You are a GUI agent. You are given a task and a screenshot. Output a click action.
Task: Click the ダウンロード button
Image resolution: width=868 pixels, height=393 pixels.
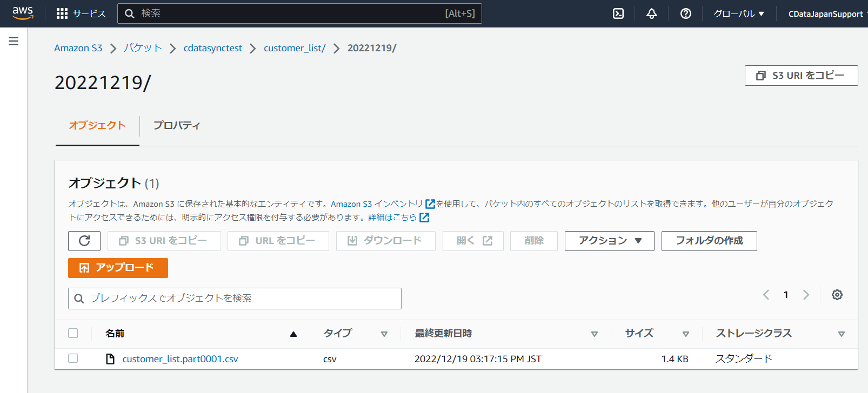(386, 241)
